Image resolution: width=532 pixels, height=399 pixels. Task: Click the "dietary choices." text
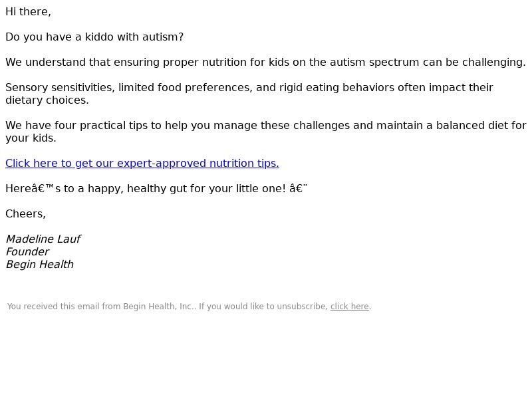47,100
